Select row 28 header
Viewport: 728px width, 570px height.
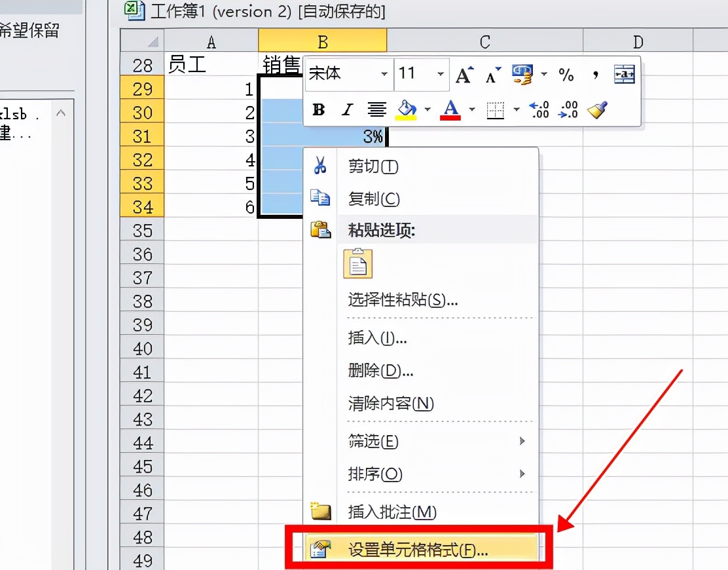click(142, 66)
